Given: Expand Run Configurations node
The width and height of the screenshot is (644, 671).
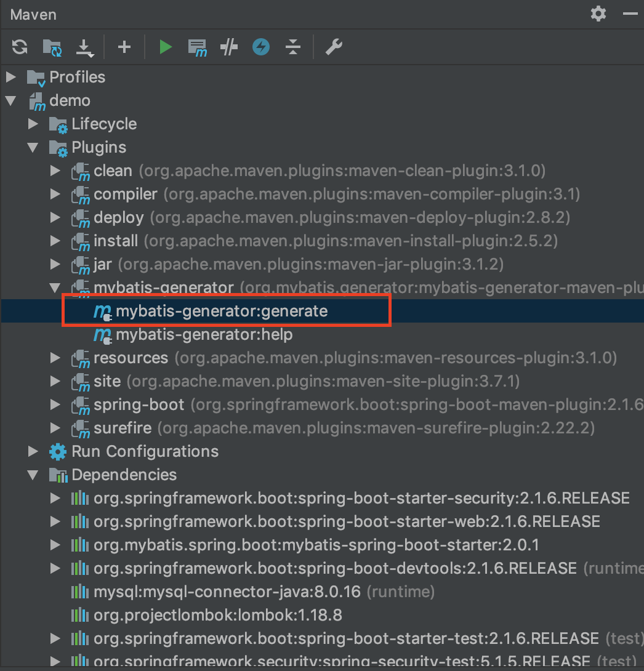Looking at the screenshot, I should tap(33, 451).
